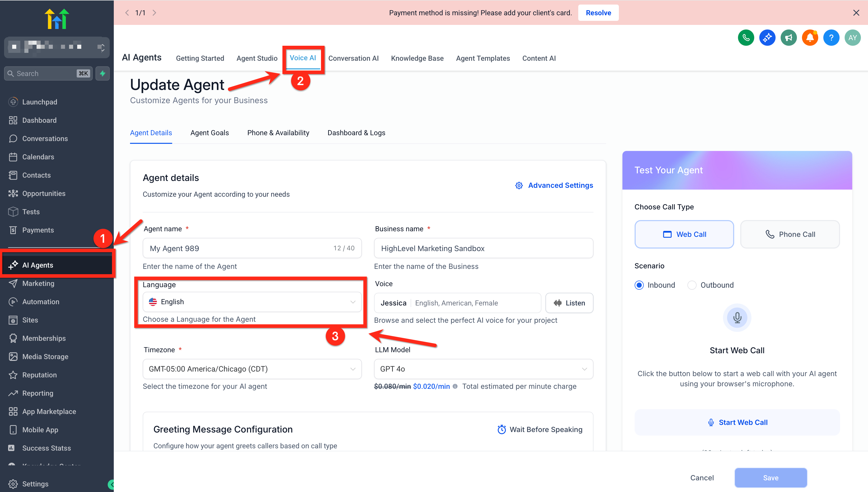The width and height of the screenshot is (868, 492).
Task: Open the Knowledge Base tab
Action: point(417,58)
